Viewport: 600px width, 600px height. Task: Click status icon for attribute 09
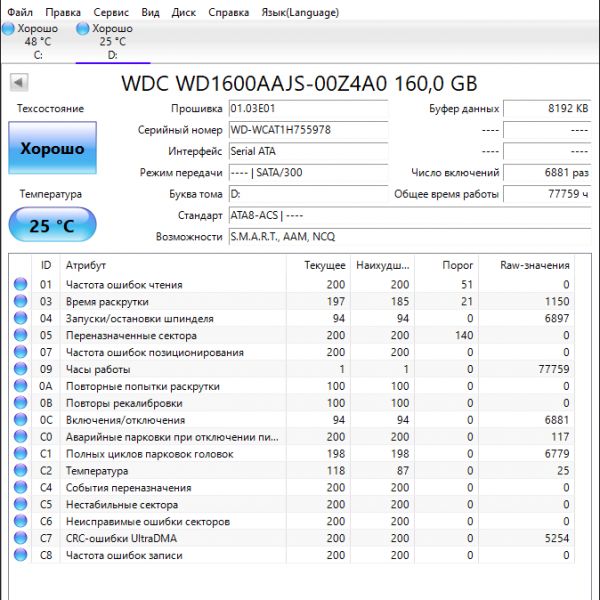pyautogui.click(x=20, y=369)
